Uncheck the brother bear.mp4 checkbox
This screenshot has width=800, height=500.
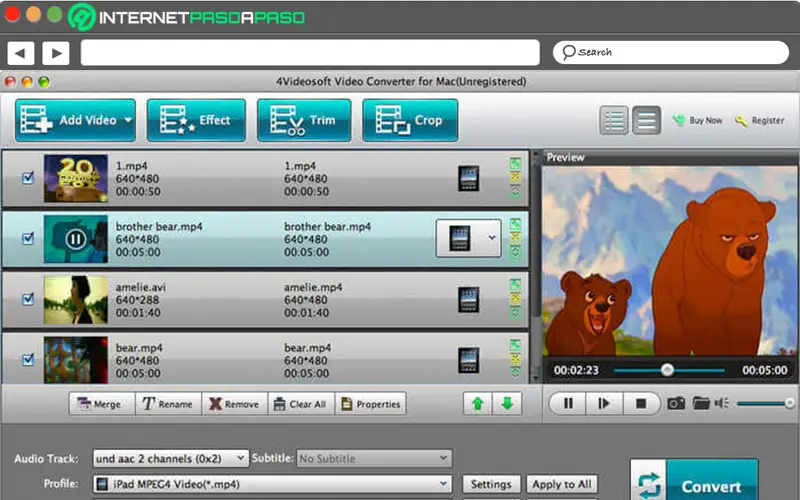point(28,238)
